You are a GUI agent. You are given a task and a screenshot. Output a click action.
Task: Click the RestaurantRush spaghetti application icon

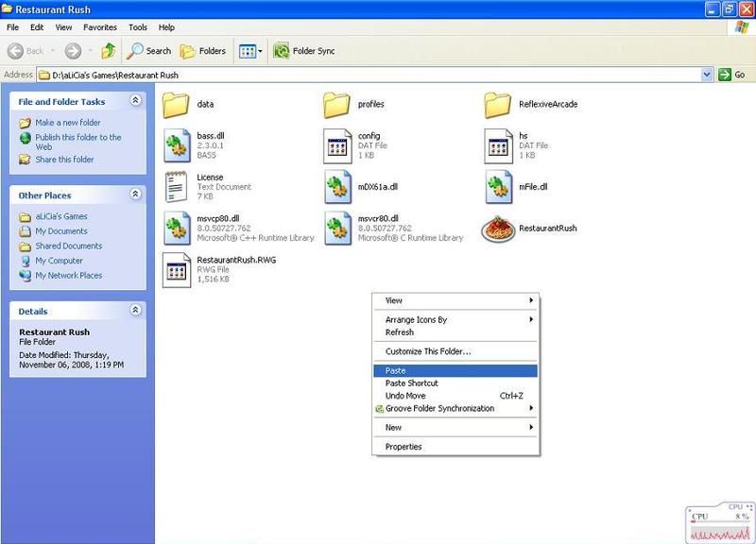[498, 229]
